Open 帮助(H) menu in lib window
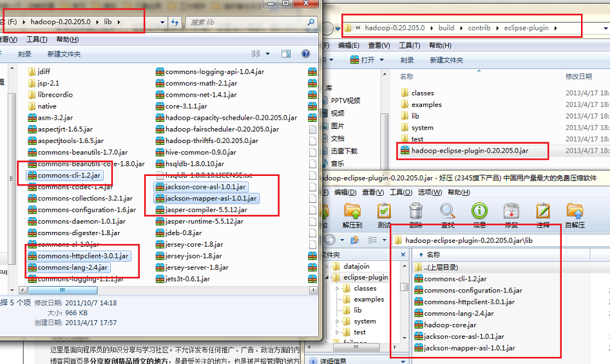 point(67,39)
